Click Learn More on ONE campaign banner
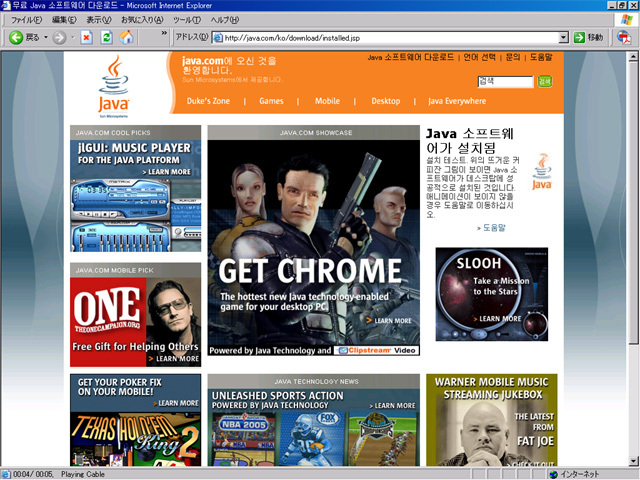The height and width of the screenshot is (480, 640). tap(174, 359)
